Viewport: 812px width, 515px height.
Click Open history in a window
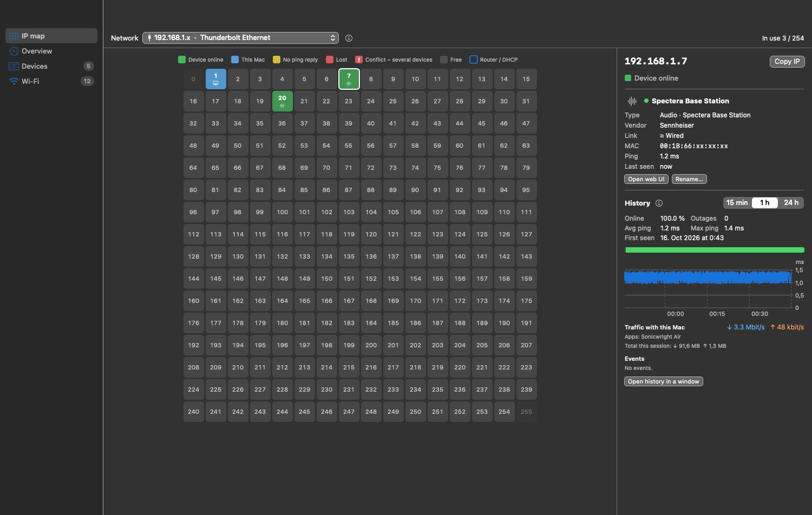(664, 381)
